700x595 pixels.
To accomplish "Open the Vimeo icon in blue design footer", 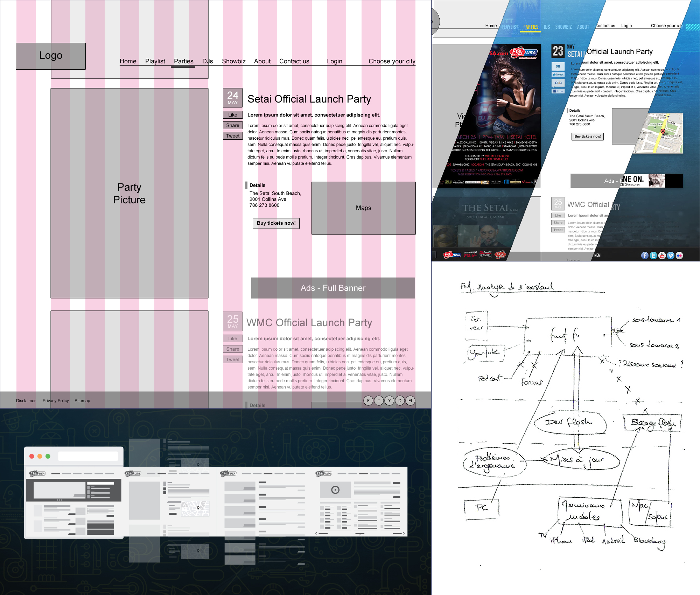I will [x=671, y=255].
